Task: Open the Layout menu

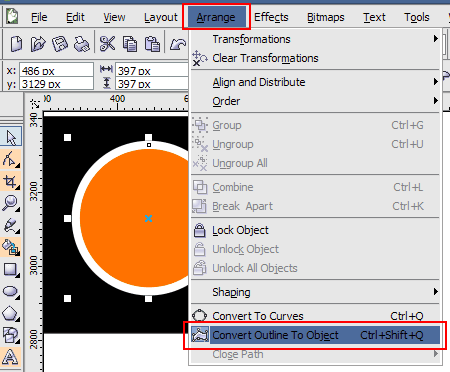Action: pyautogui.click(x=161, y=17)
